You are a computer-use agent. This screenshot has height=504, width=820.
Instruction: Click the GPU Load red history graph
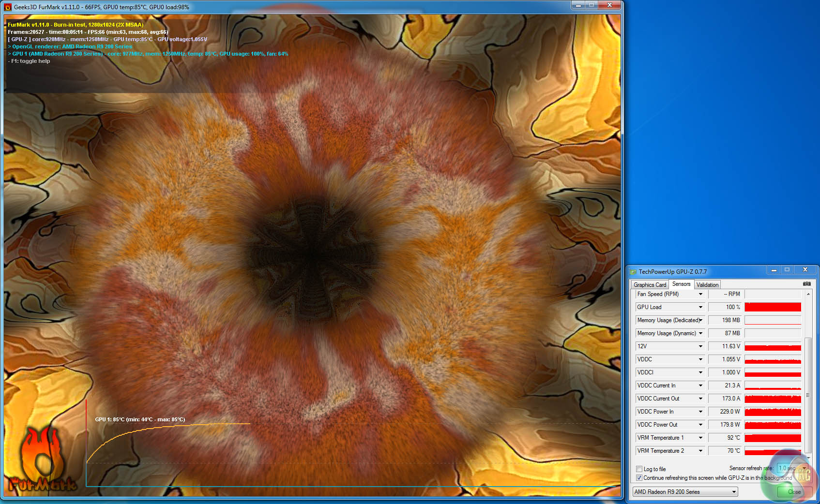(773, 307)
